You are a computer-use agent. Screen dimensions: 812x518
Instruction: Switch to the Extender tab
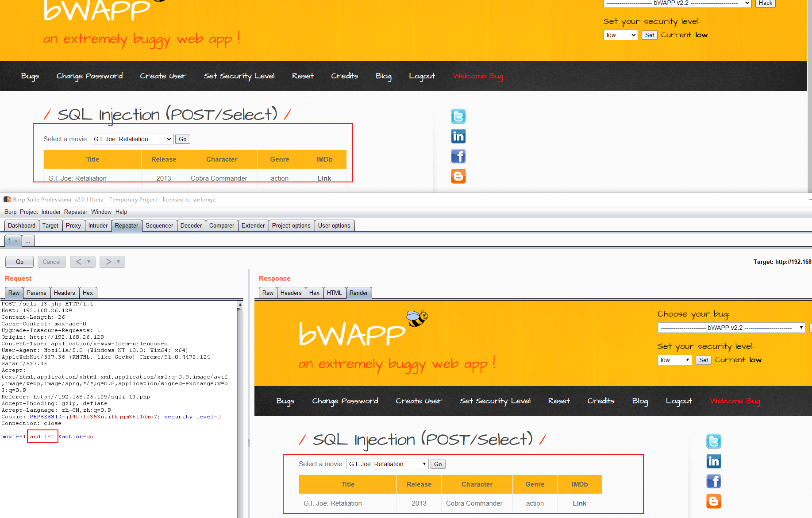(x=253, y=225)
